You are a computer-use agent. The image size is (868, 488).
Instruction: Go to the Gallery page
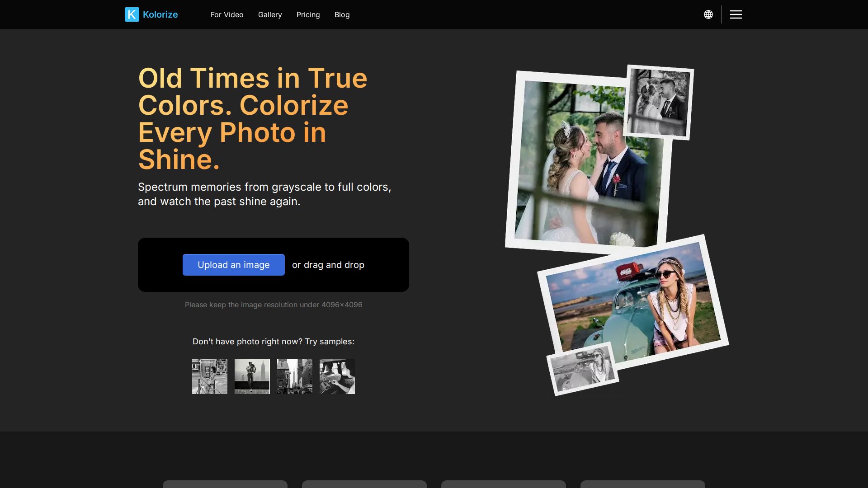269,14
